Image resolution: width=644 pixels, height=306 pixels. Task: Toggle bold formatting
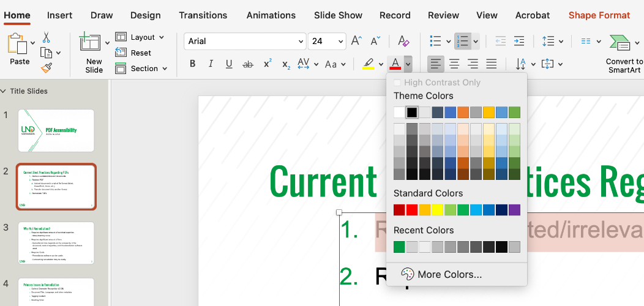[192, 64]
